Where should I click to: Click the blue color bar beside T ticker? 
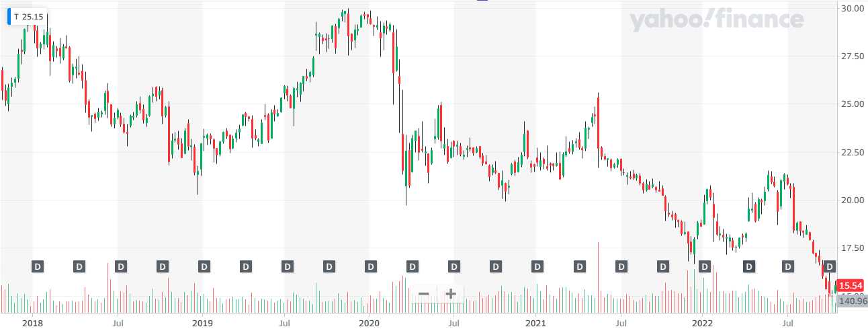click(x=9, y=17)
